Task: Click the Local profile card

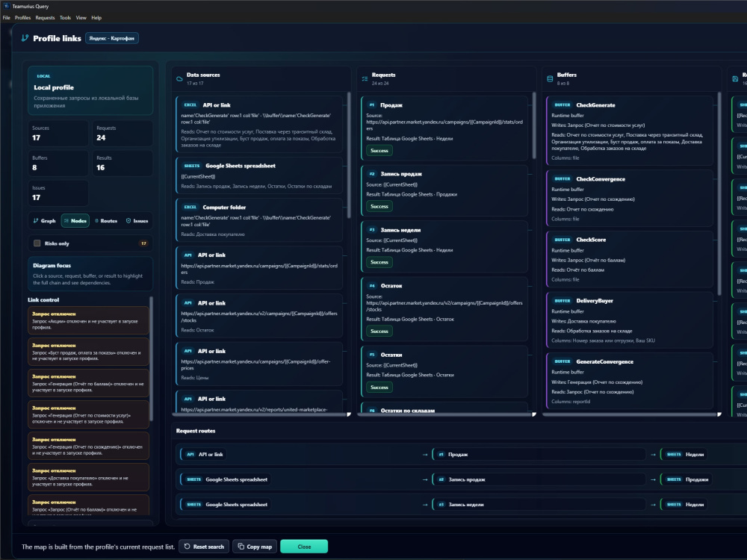Action: (90, 90)
